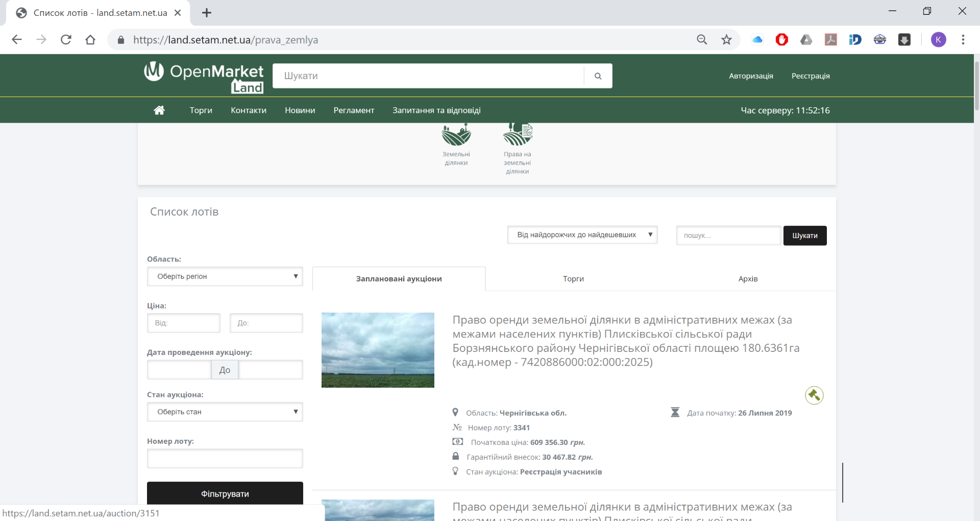Click the 'Номер лоту' input field
The image size is (980, 521).
225,458
